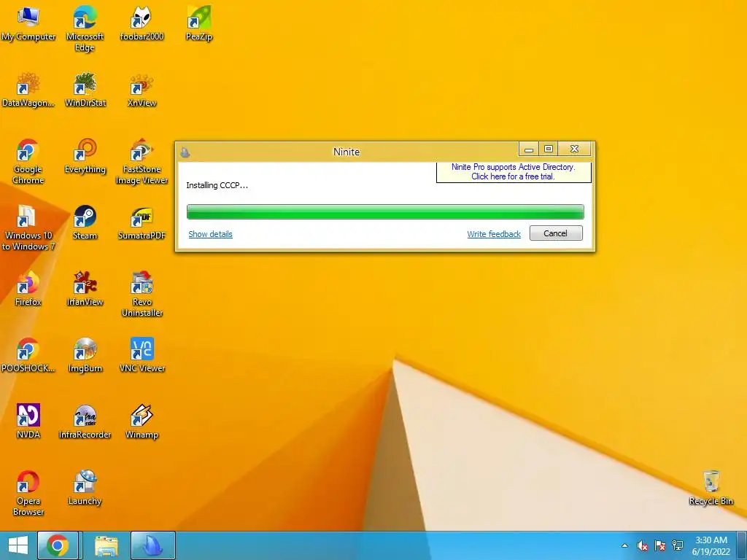Minimize the Ninite window
The image size is (747, 560).
tap(528, 149)
